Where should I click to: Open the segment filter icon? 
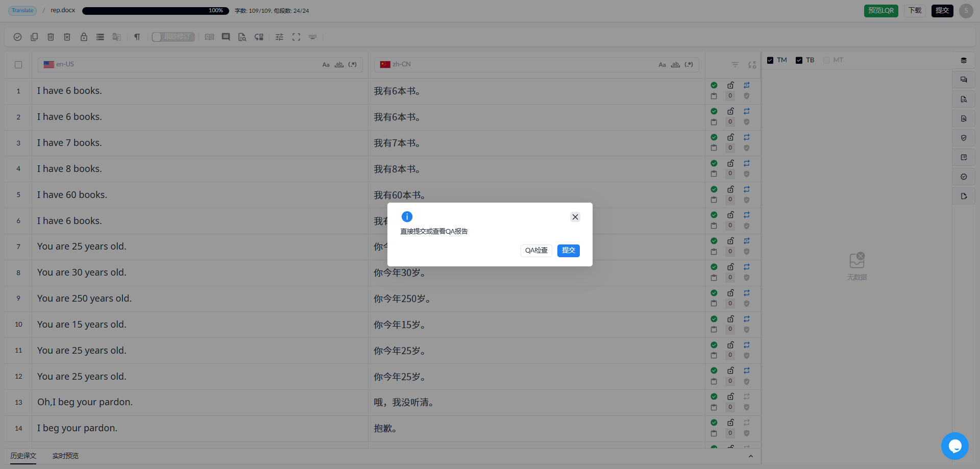735,65
